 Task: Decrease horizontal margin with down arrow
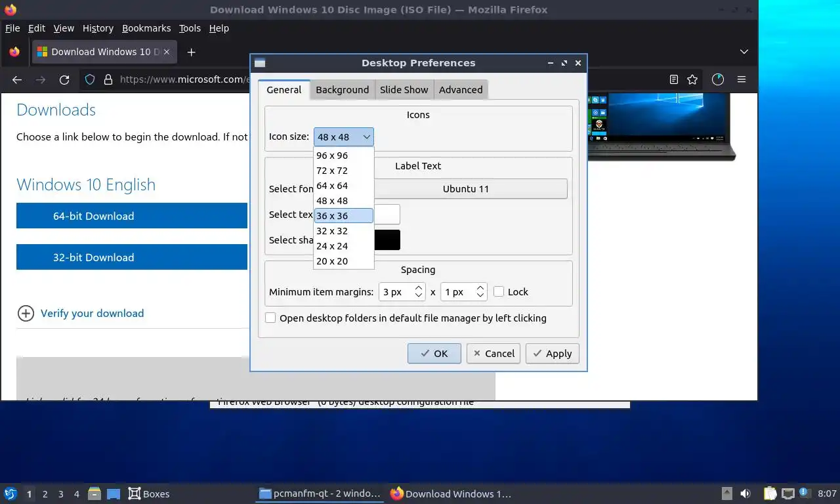click(x=419, y=296)
